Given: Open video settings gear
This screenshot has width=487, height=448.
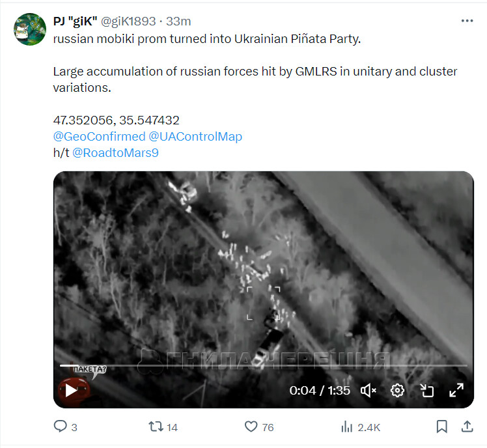Looking at the screenshot, I should [x=397, y=391].
